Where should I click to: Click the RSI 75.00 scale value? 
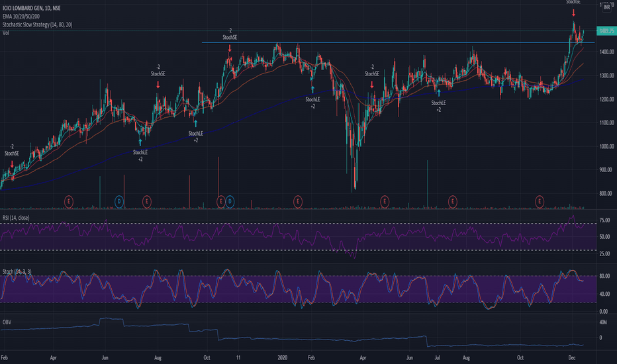[x=604, y=220]
